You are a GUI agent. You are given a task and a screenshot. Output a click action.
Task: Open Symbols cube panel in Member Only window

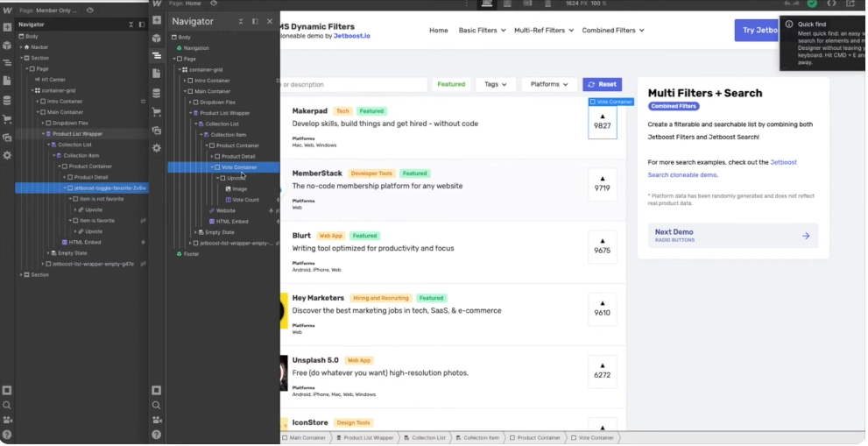[x=7, y=46]
